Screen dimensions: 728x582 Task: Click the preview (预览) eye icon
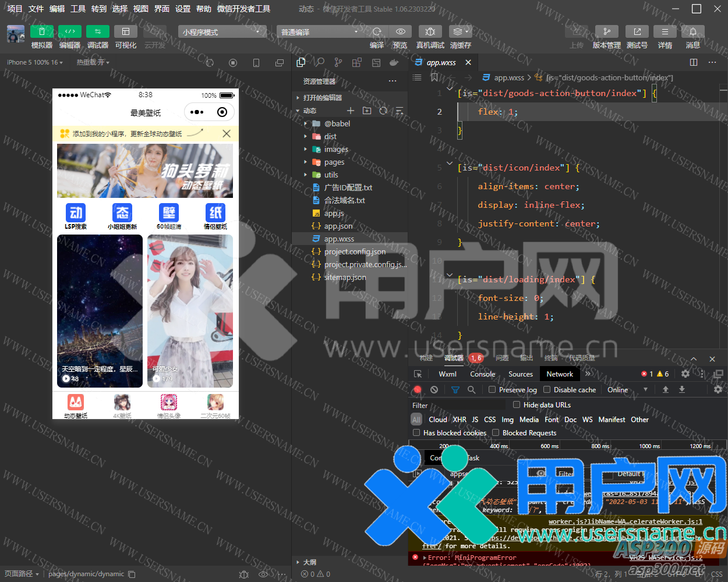tap(400, 31)
